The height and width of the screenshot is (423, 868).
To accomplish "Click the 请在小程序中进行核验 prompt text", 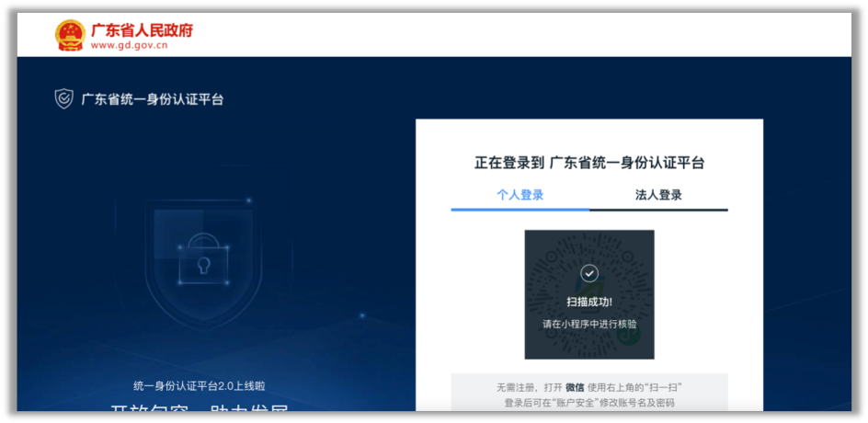I will pos(589,325).
